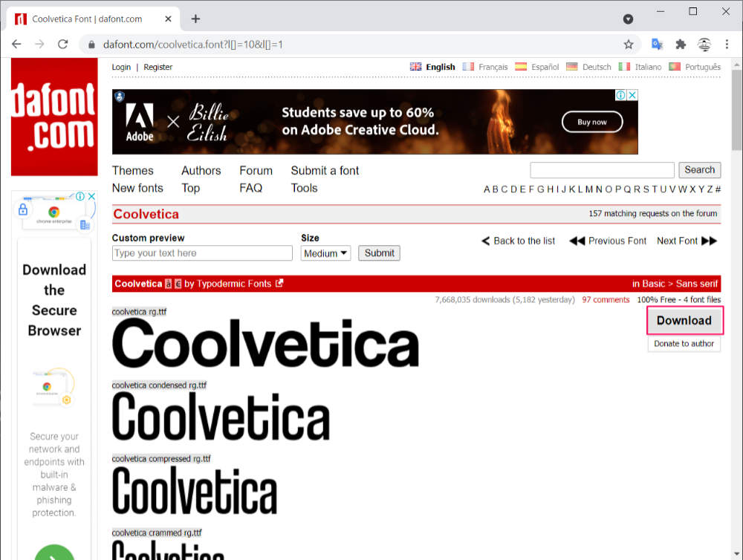Open a new tab with the plus icon
Screen dimensions: 743x560
(195, 19)
